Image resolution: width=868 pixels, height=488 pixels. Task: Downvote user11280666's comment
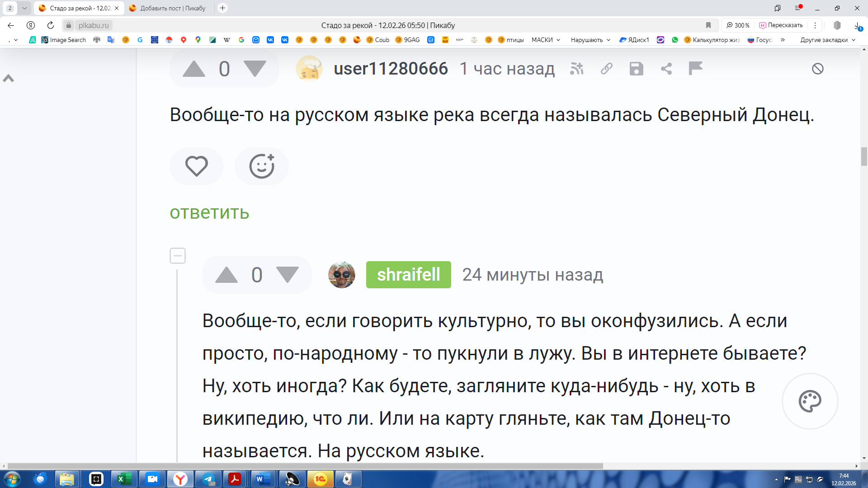coord(255,69)
